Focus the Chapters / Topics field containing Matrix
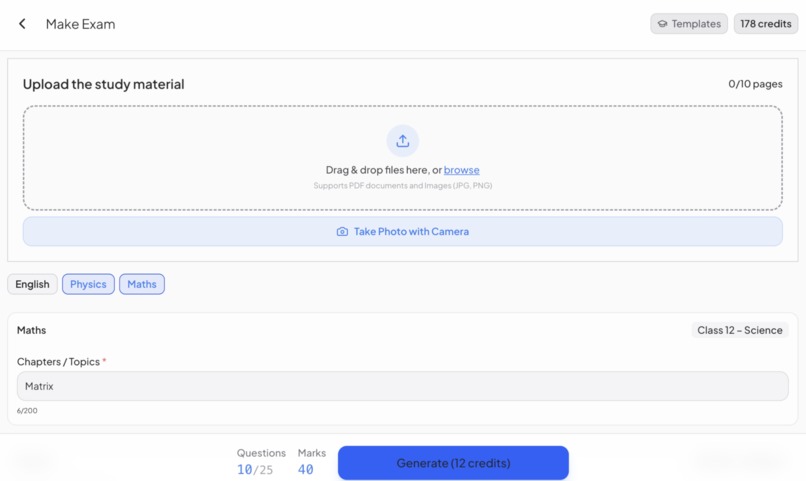Image resolution: width=806 pixels, height=481 pixels. point(402,386)
